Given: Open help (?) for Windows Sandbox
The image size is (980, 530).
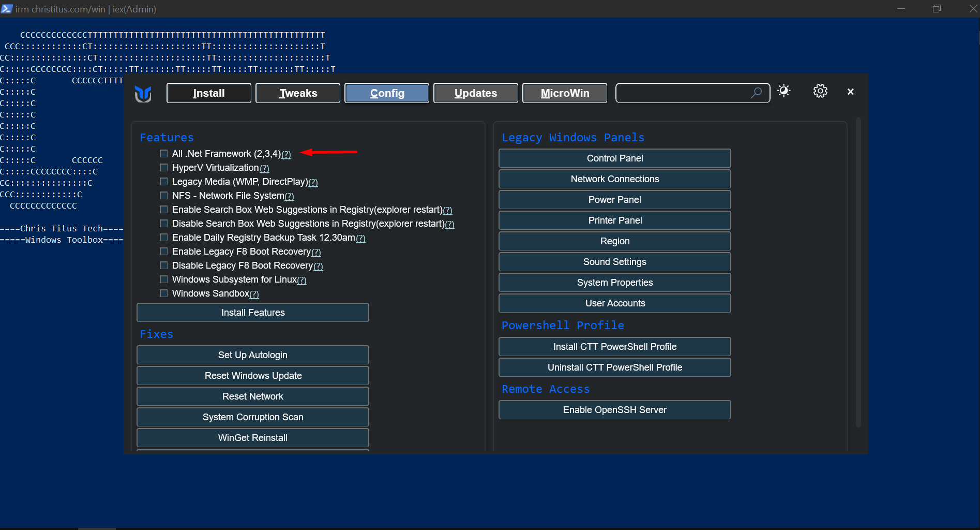Looking at the screenshot, I should 254,294.
